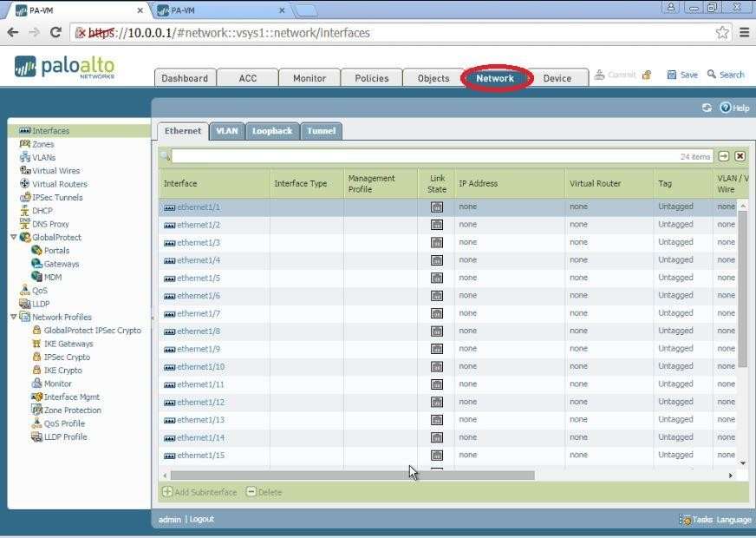Open Chrome's hamburger menu
Screen dimensions: 756x538
click(744, 32)
